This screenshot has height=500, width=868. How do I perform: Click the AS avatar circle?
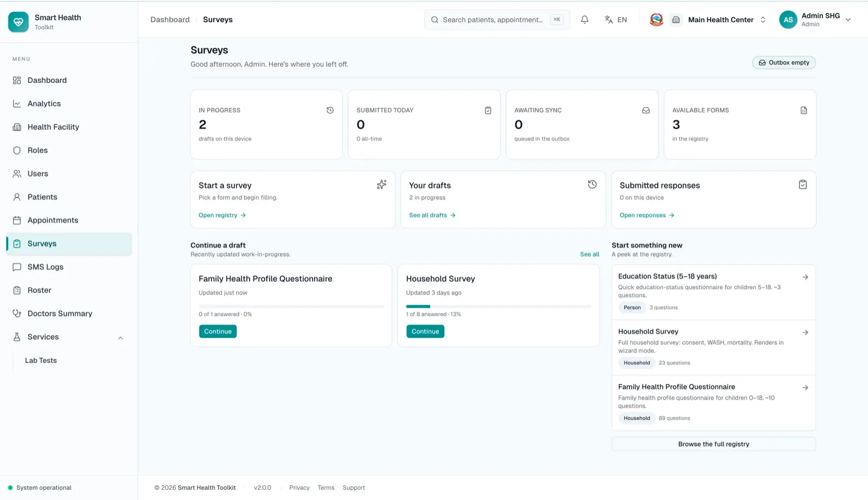point(788,20)
